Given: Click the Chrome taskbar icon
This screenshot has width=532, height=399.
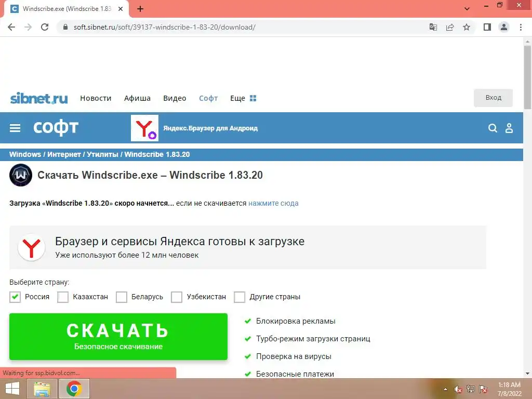Looking at the screenshot, I should (74, 389).
